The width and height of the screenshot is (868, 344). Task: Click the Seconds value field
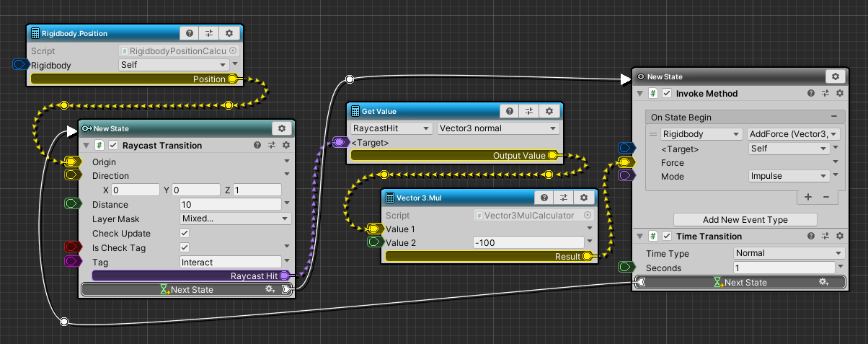784,268
